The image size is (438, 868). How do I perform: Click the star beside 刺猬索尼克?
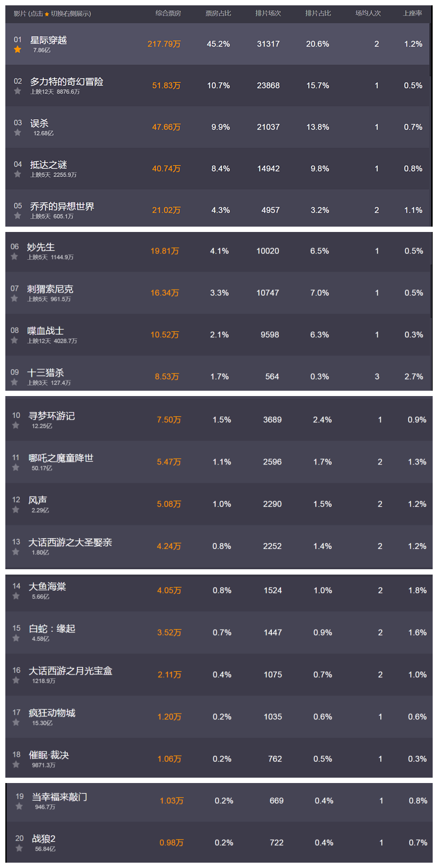click(14, 299)
